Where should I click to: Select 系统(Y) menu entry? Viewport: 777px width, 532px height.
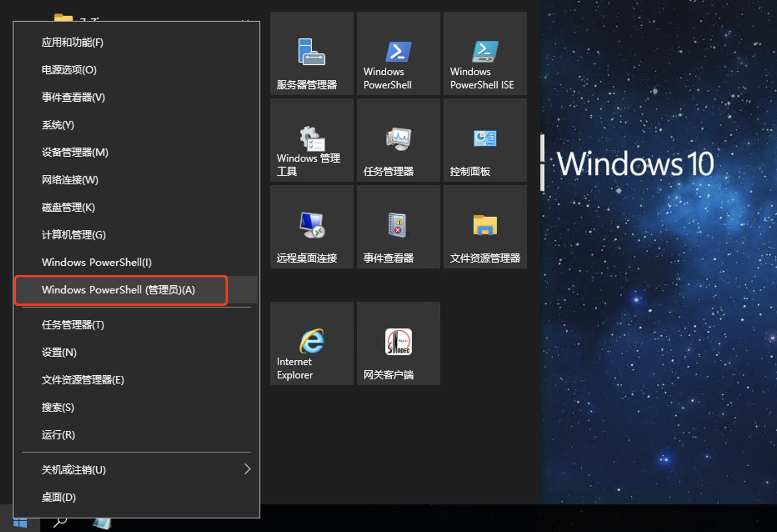click(136, 125)
